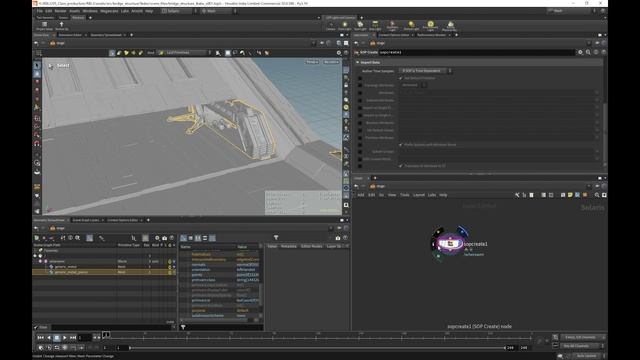Click the attribute panel funnel filter icon
Viewport: 640px width, 360px height.
(276, 238)
